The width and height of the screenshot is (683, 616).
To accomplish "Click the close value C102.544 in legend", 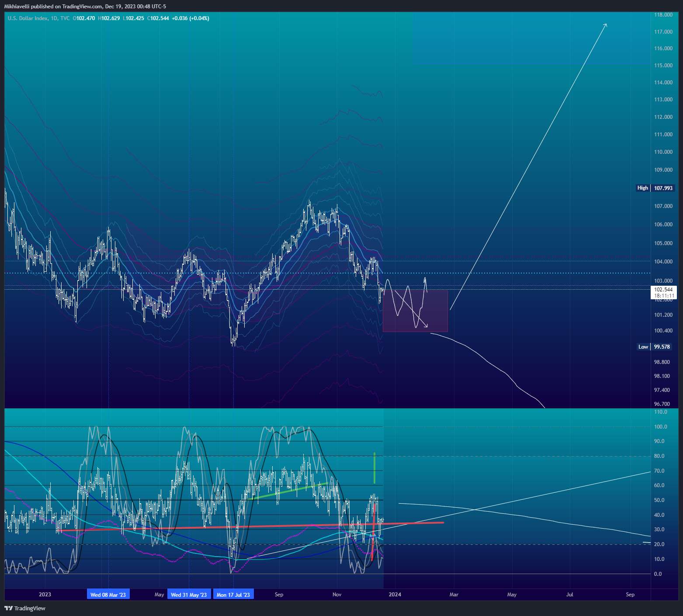I will tap(158, 18).
